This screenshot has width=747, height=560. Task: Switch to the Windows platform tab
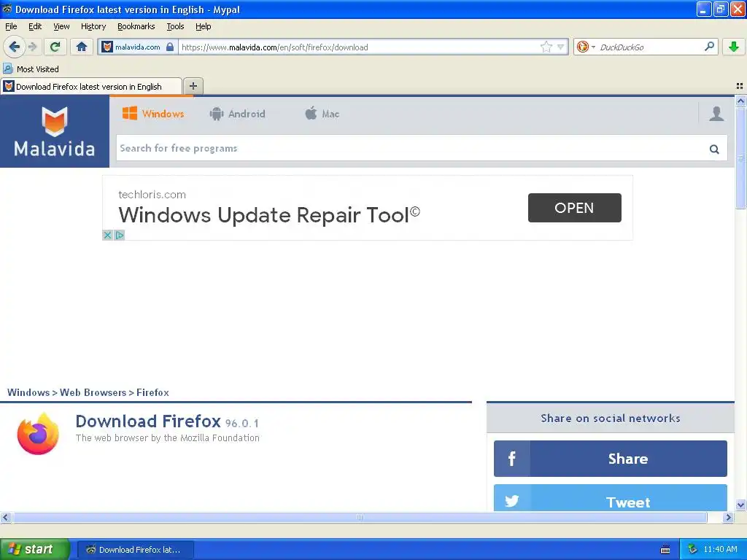click(x=153, y=114)
